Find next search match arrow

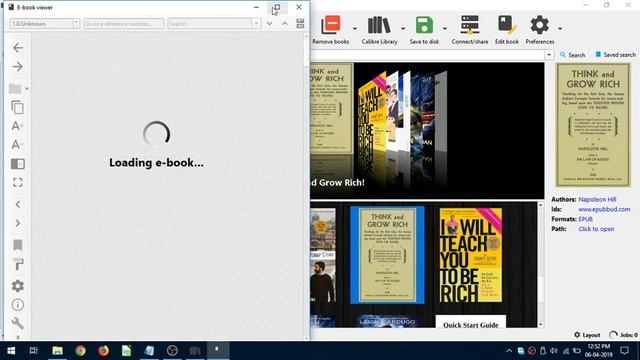(269, 24)
